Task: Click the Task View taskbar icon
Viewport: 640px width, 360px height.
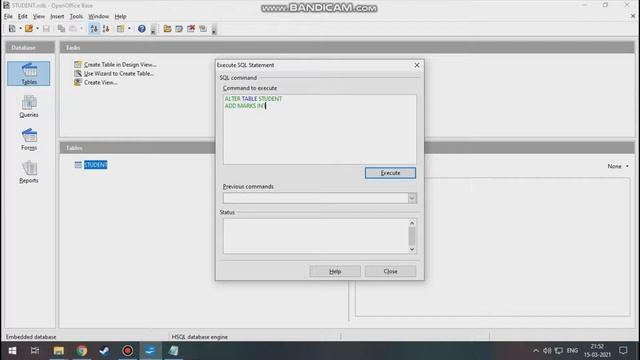Action: click(x=35, y=351)
